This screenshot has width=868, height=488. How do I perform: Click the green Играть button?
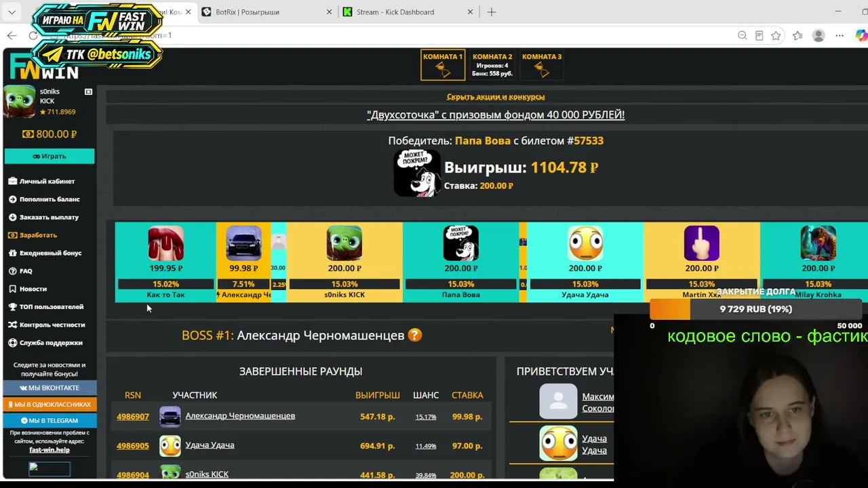point(50,157)
